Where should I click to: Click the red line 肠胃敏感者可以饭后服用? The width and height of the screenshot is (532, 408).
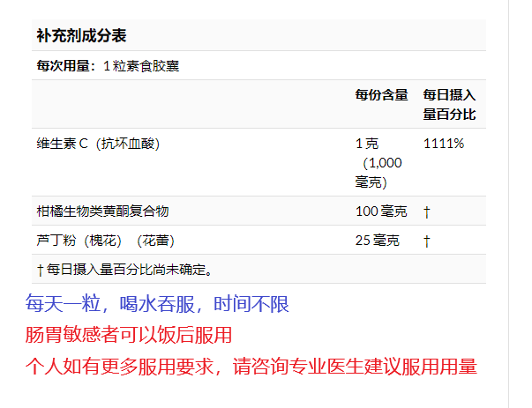click(129, 335)
